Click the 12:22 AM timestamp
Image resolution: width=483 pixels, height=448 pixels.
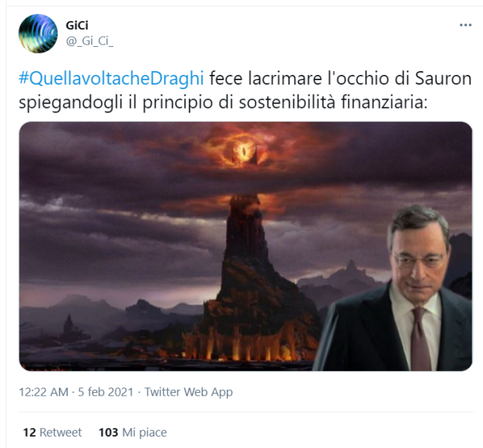pos(44,392)
